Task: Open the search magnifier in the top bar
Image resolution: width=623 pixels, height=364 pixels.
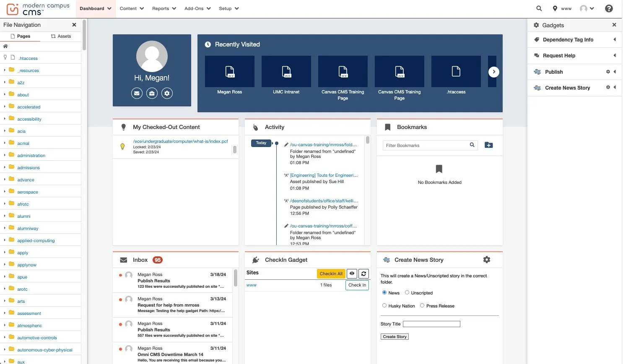Action: pos(538,8)
